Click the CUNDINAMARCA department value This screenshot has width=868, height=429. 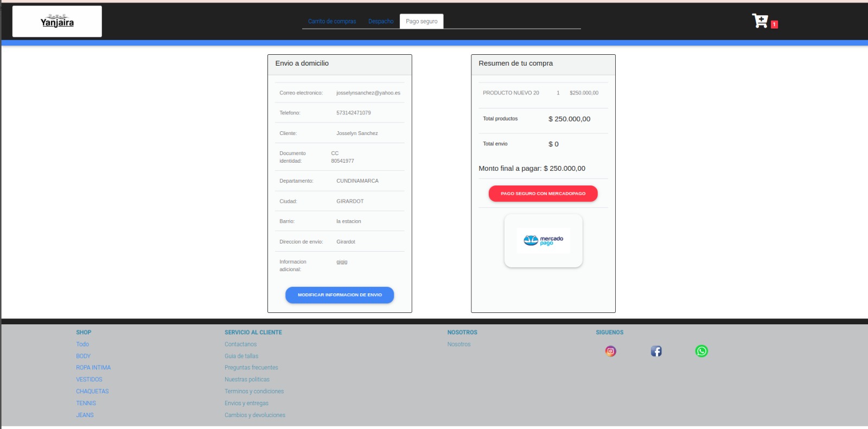tap(358, 181)
